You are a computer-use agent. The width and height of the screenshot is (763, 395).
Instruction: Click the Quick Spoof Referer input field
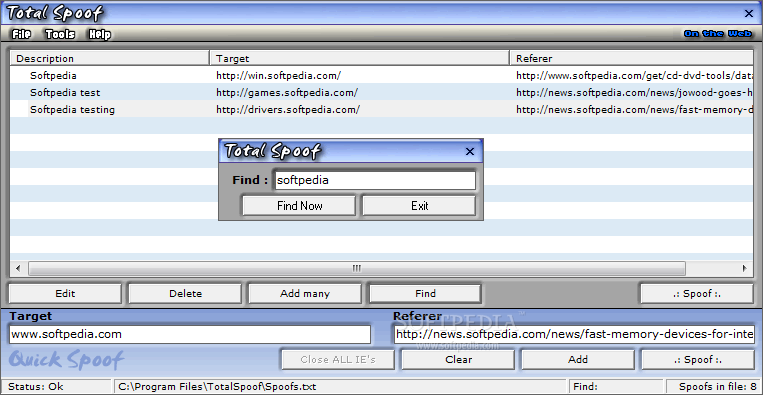[x=574, y=335]
